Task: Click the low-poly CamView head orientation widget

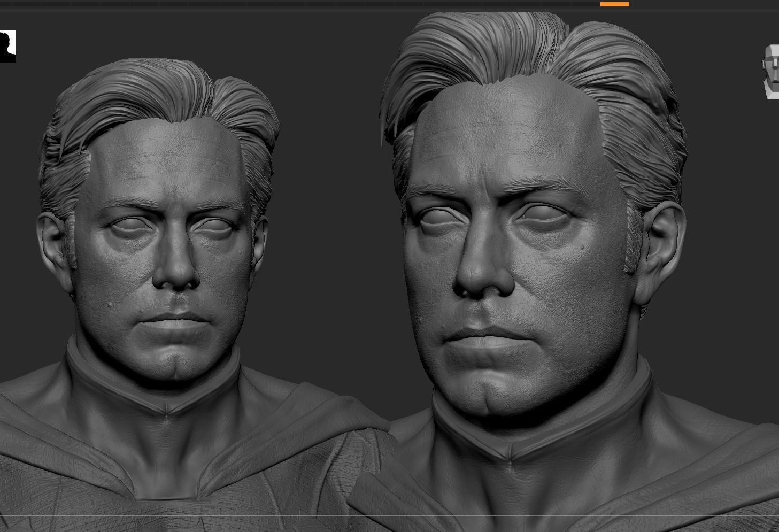Action: click(771, 72)
